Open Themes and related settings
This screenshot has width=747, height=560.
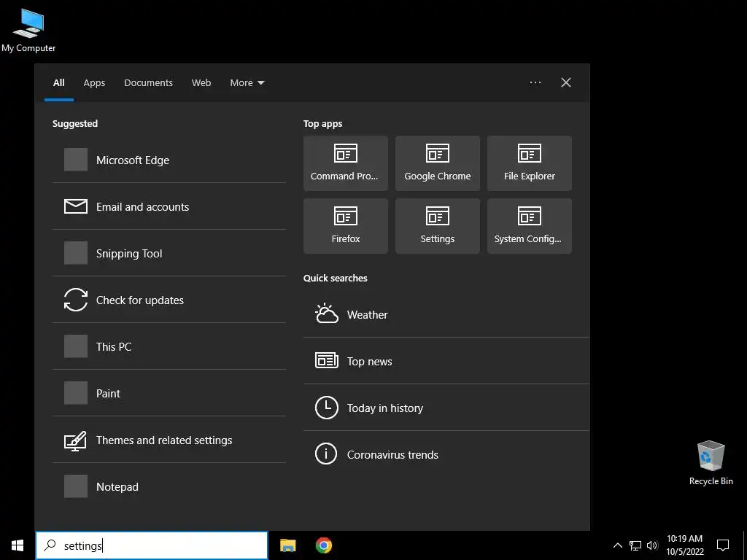(169, 440)
